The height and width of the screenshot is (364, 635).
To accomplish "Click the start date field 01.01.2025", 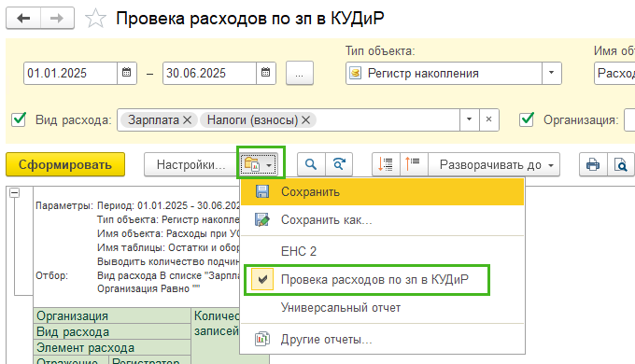I will point(70,74).
